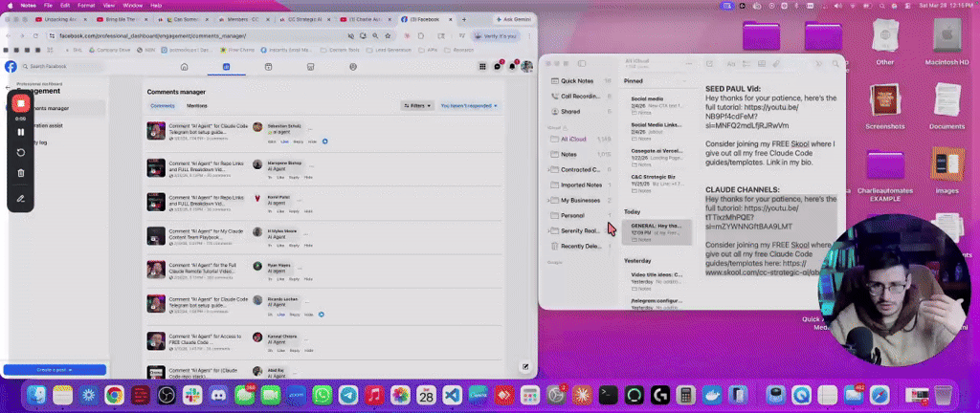Viewport: 980px width, 413px height.
Task: Toggle the Notes sidebar icon
Action: click(582, 64)
